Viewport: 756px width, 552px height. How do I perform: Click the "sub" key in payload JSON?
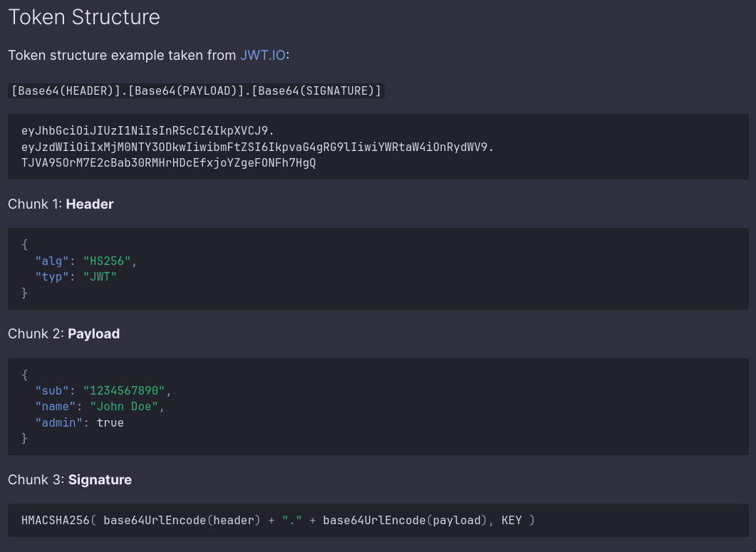(x=53, y=391)
